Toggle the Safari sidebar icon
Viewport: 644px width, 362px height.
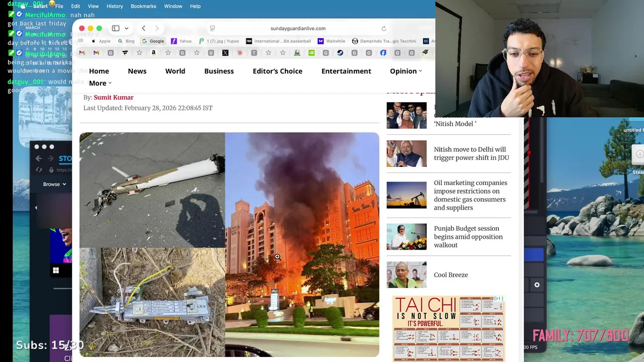click(116, 29)
